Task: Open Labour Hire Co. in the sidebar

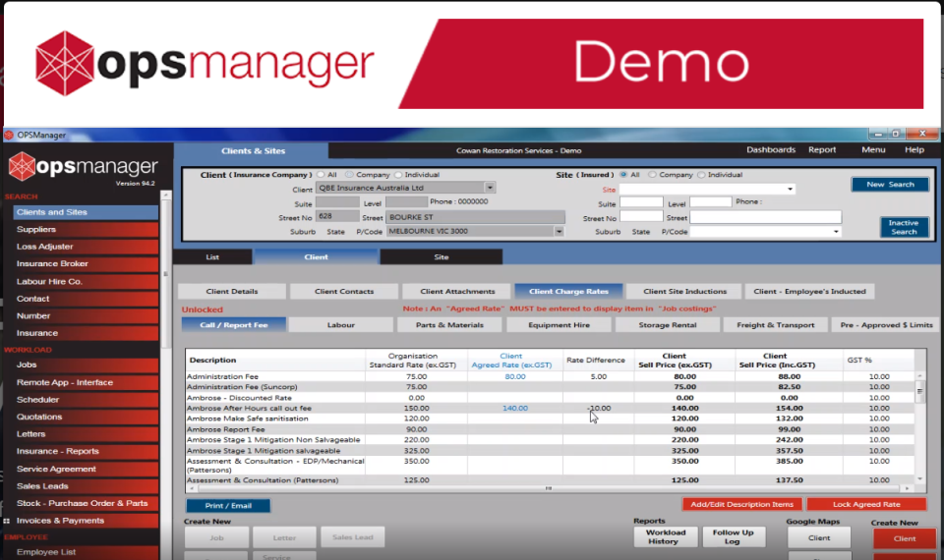Action: [86, 282]
